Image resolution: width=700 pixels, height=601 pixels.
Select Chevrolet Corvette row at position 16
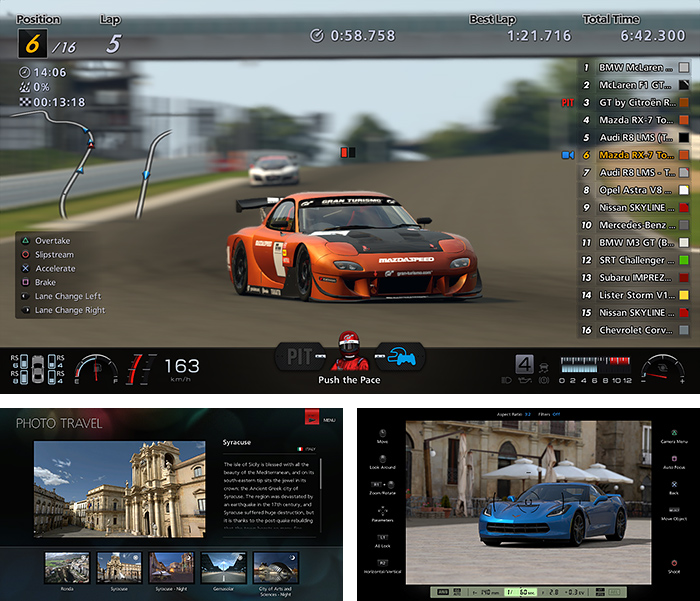(x=634, y=330)
